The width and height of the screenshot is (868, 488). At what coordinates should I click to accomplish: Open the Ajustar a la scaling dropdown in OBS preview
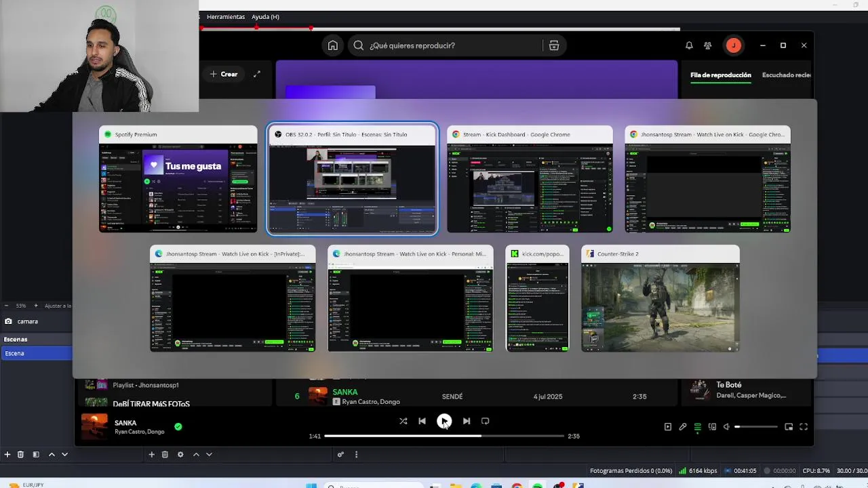(x=58, y=306)
